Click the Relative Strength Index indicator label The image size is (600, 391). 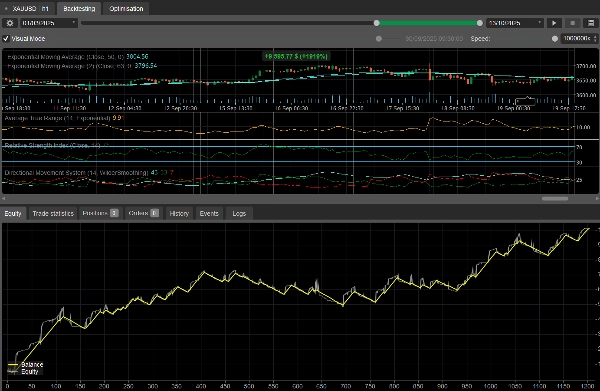(x=52, y=145)
